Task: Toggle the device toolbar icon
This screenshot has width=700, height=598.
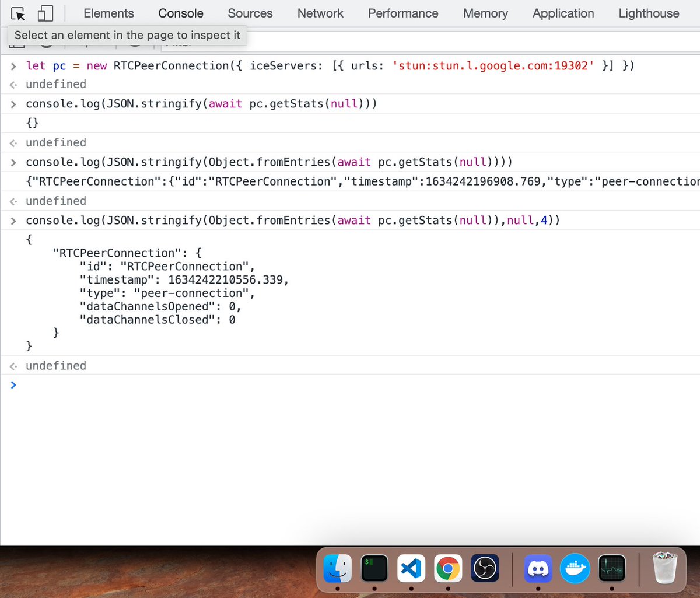Action: tap(45, 13)
